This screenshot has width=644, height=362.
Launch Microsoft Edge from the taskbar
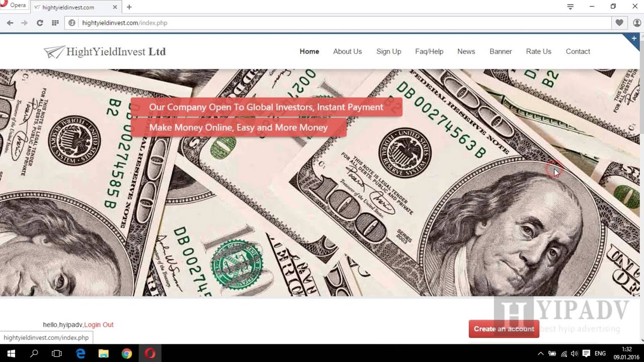pyautogui.click(x=80, y=353)
